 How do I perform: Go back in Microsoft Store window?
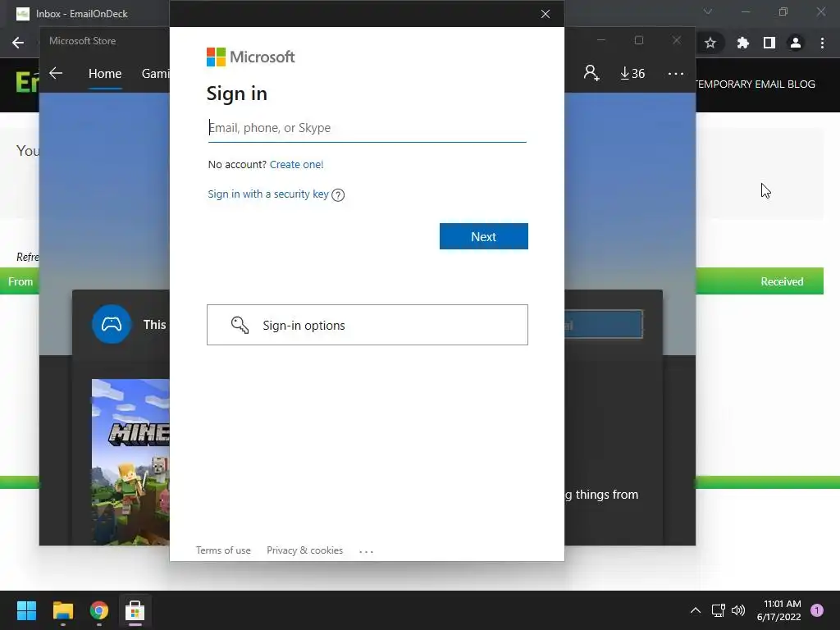(56, 73)
